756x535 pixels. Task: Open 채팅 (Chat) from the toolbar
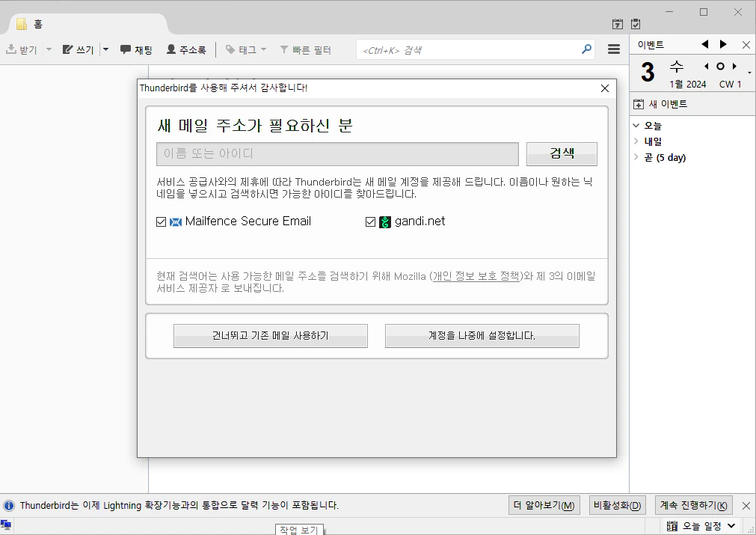pyautogui.click(x=136, y=49)
